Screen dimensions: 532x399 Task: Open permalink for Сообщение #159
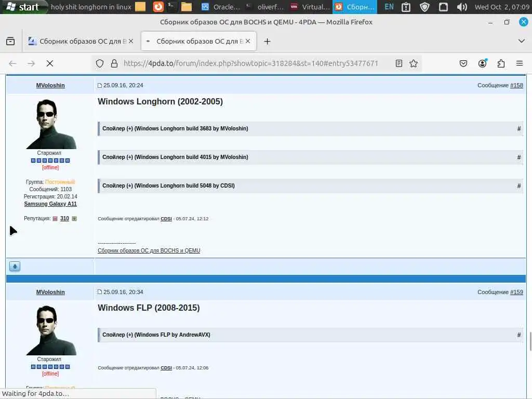(x=516, y=292)
